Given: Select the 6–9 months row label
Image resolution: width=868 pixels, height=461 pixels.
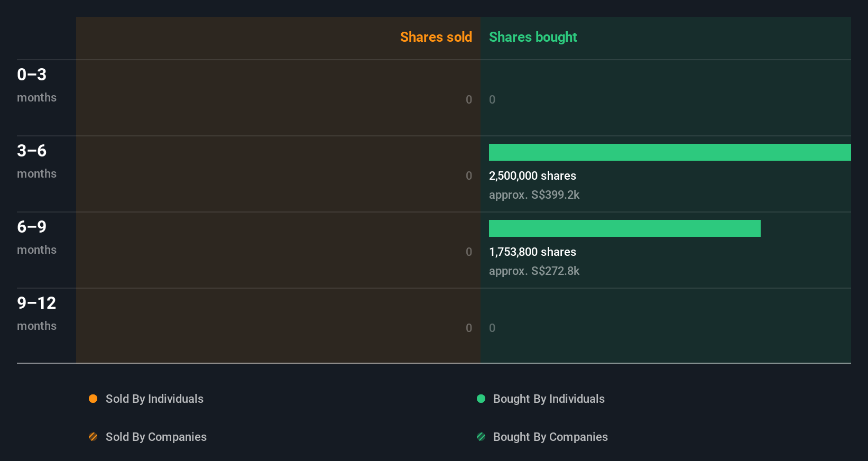Looking at the screenshot, I should click(x=36, y=237).
